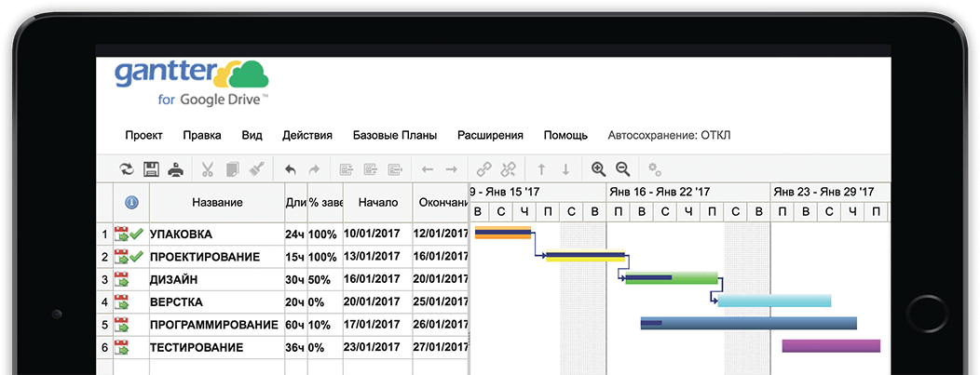Click the third task-list icon with arrow
The image size is (980, 375).
395,169
